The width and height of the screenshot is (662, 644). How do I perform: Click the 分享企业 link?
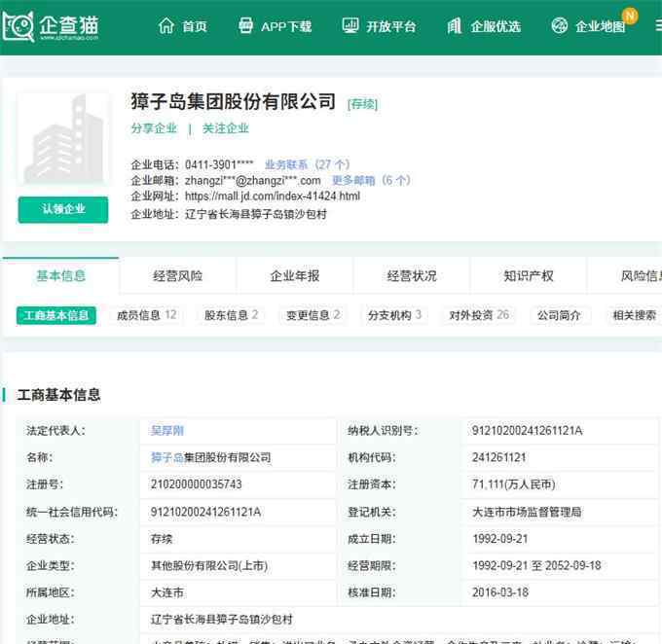pos(154,128)
